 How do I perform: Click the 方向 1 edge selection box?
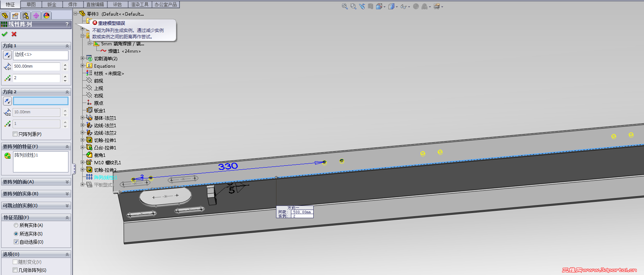point(41,55)
